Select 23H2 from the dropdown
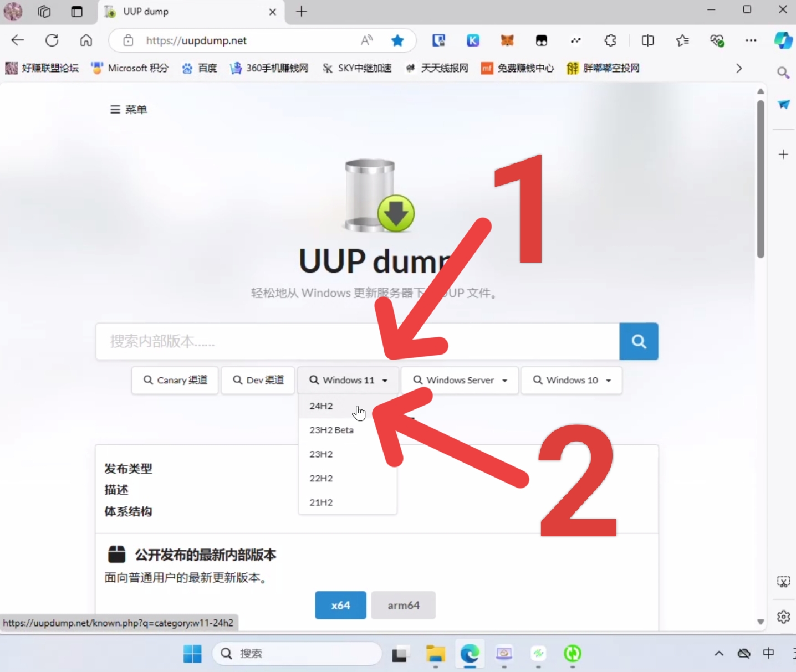 click(x=348, y=454)
